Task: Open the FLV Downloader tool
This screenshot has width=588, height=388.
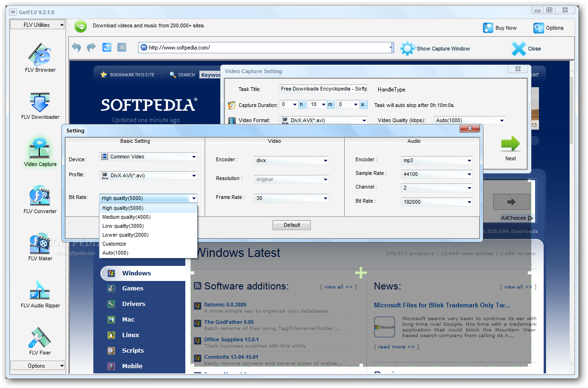Action: click(40, 106)
